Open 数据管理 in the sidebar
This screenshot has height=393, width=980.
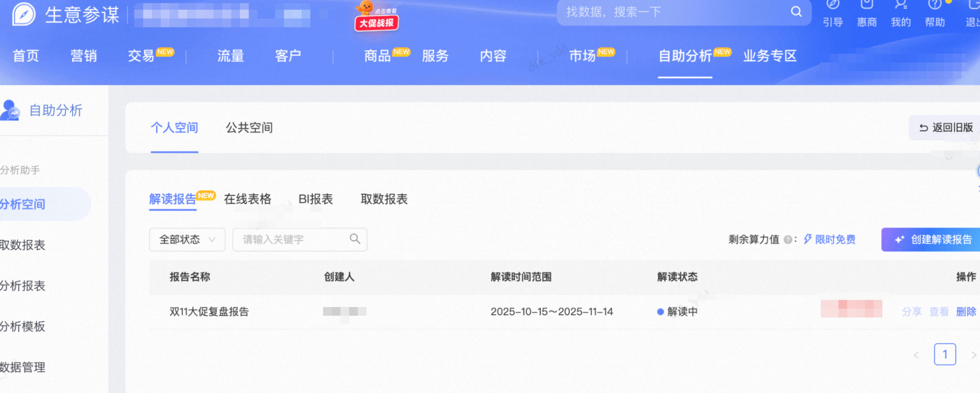tap(22, 367)
